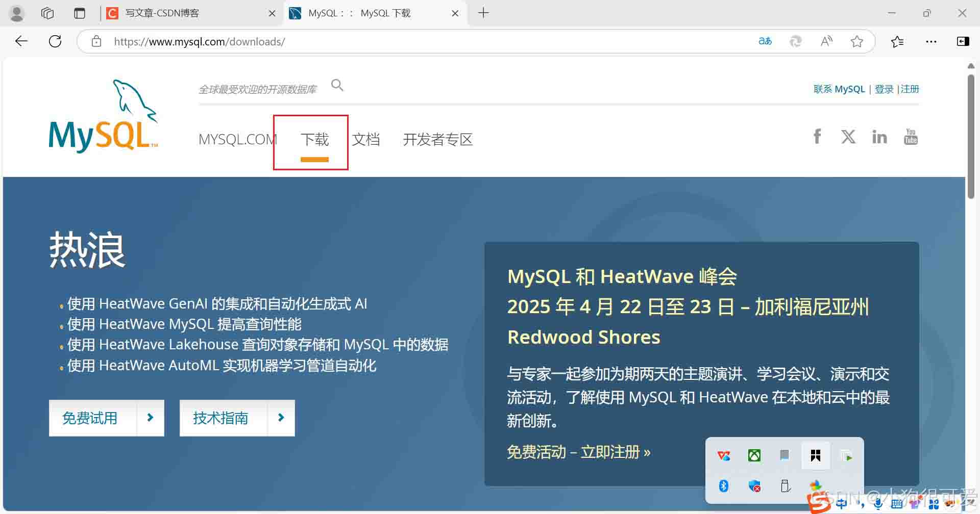Click the translate page icon in address bar
The height and width of the screenshot is (514, 980).
coord(765,41)
